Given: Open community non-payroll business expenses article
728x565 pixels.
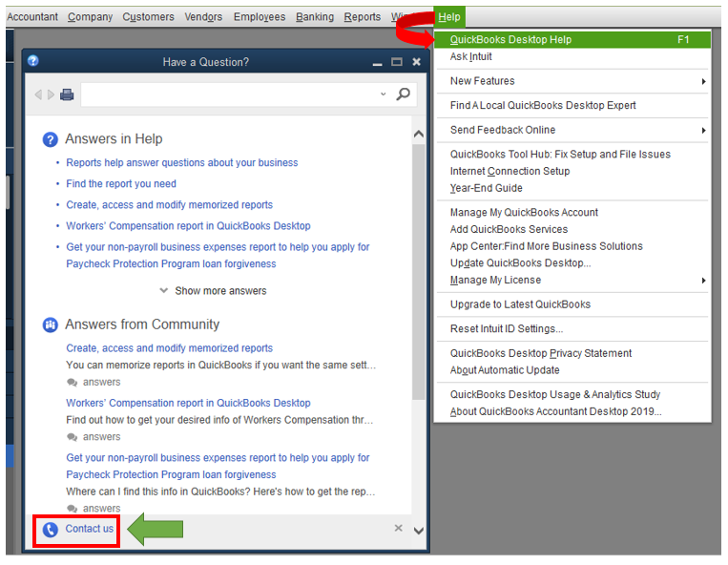Looking at the screenshot, I should [218, 466].
